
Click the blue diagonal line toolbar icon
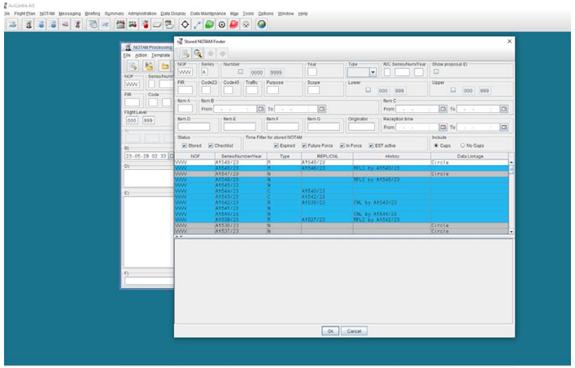[x=197, y=25]
